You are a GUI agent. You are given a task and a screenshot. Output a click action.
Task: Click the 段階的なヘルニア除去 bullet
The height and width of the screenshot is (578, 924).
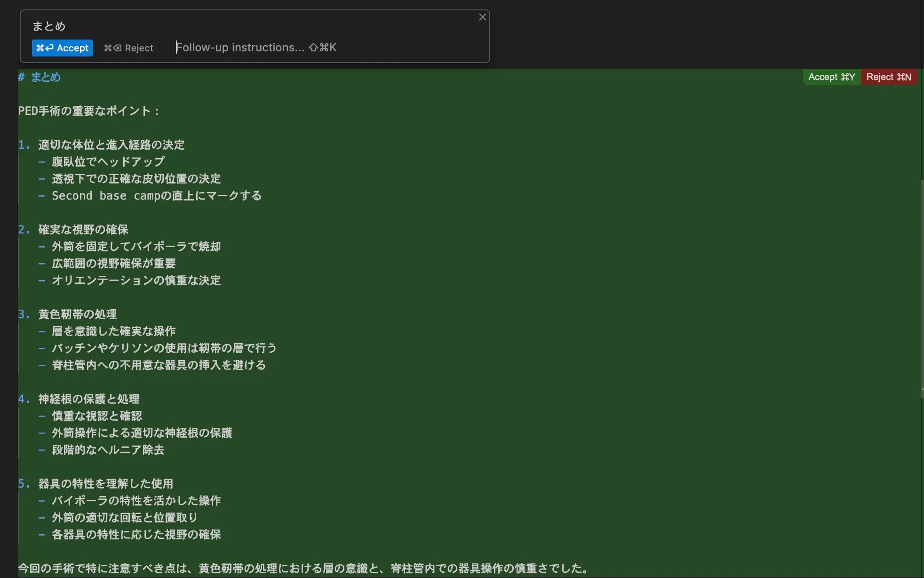coord(108,450)
